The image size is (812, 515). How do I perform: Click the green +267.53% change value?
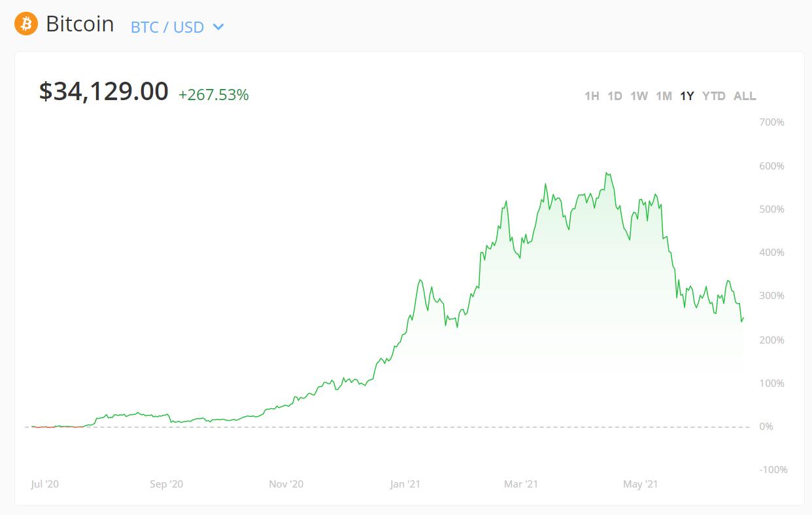click(x=214, y=95)
